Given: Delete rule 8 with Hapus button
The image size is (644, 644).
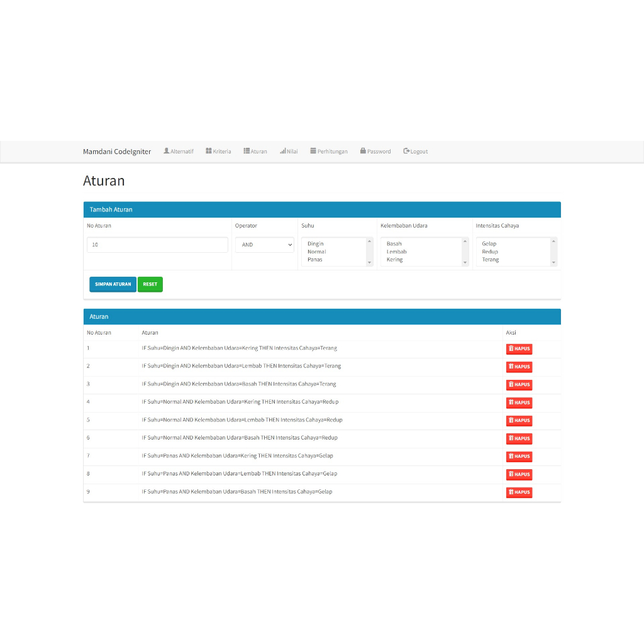Looking at the screenshot, I should (x=519, y=474).
